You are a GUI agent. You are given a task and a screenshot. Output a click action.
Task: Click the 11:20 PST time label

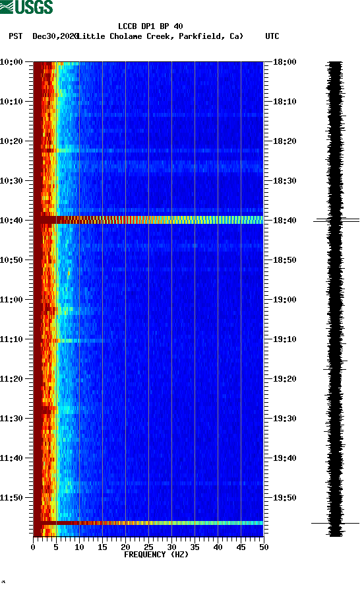pyautogui.click(x=11, y=379)
